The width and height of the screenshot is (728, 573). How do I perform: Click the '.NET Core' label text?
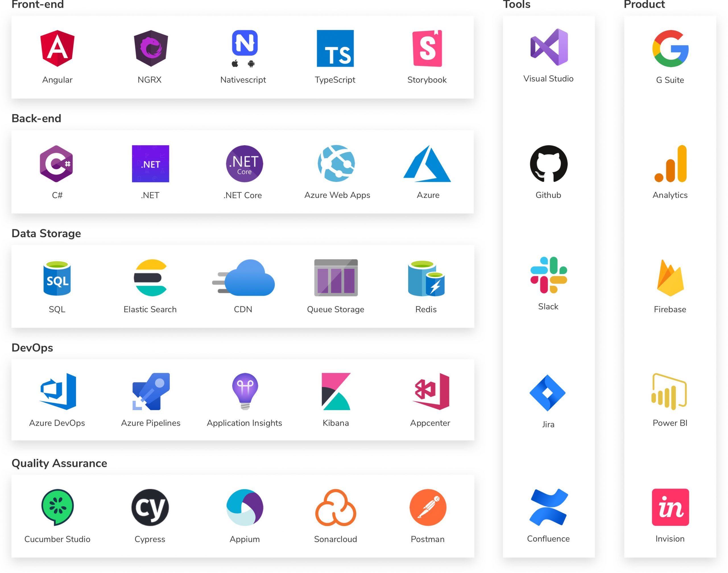[x=243, y=195]
